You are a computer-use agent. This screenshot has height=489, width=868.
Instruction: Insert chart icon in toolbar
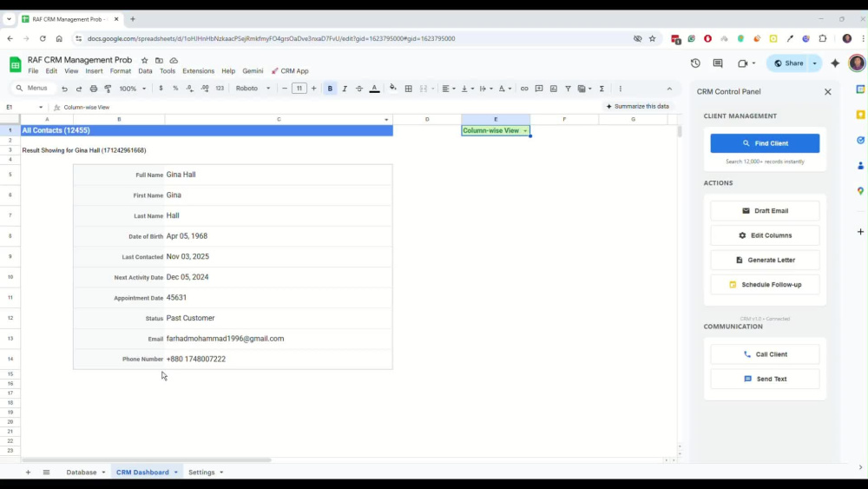[554, 89]
